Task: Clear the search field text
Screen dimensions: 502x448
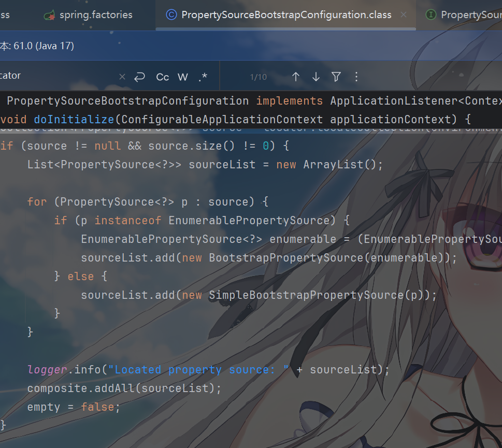Action: (x=122, y=77)
